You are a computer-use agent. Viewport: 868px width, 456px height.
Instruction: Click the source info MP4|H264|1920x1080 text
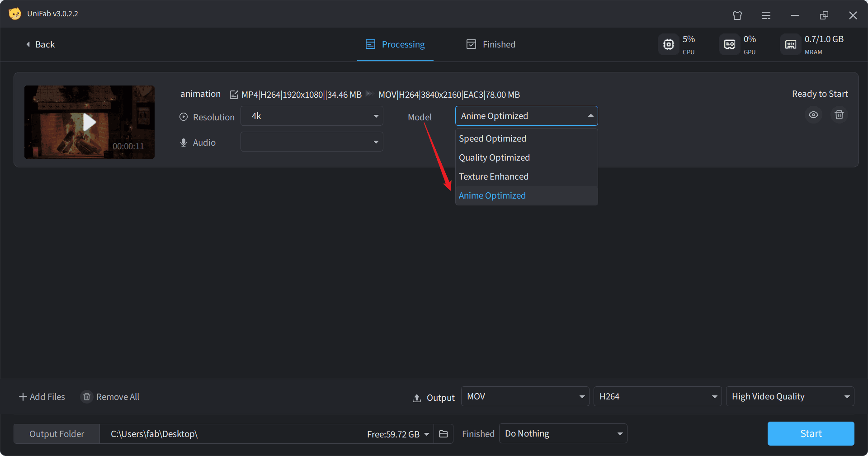pyautogui.click(x=302, y=95)
